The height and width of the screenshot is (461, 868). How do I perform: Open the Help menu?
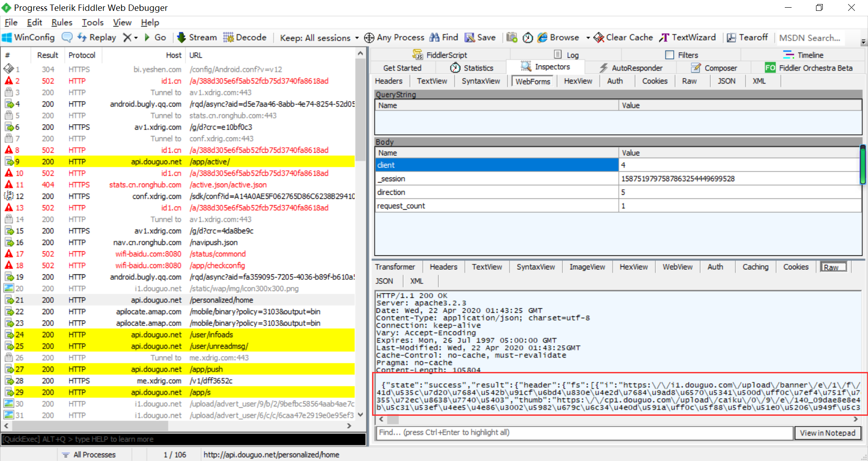(150, 22)
